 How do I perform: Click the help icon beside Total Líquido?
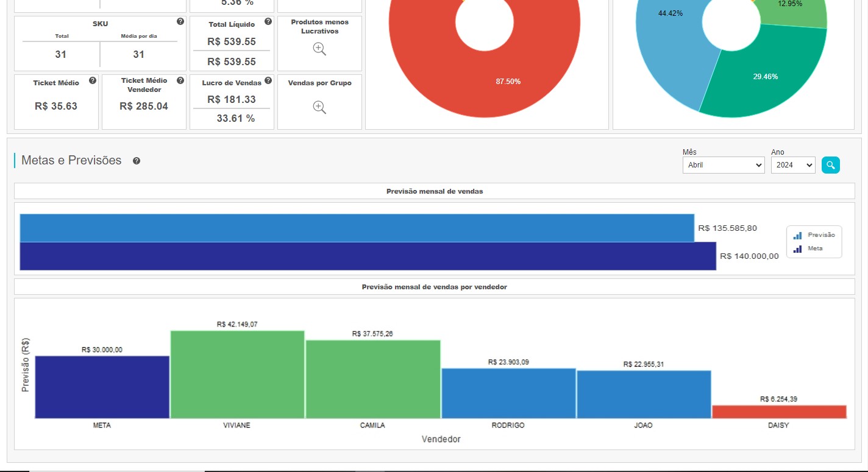click(268, 22)
